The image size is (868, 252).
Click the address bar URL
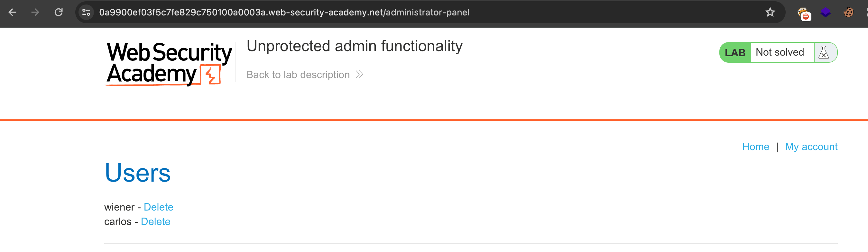click(284, 13)
